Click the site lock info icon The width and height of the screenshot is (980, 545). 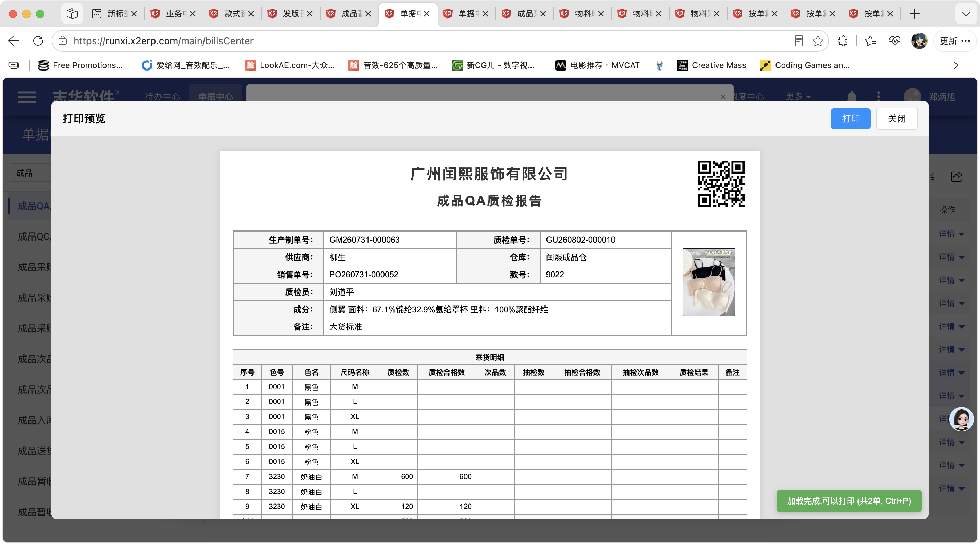click(63, 41)
